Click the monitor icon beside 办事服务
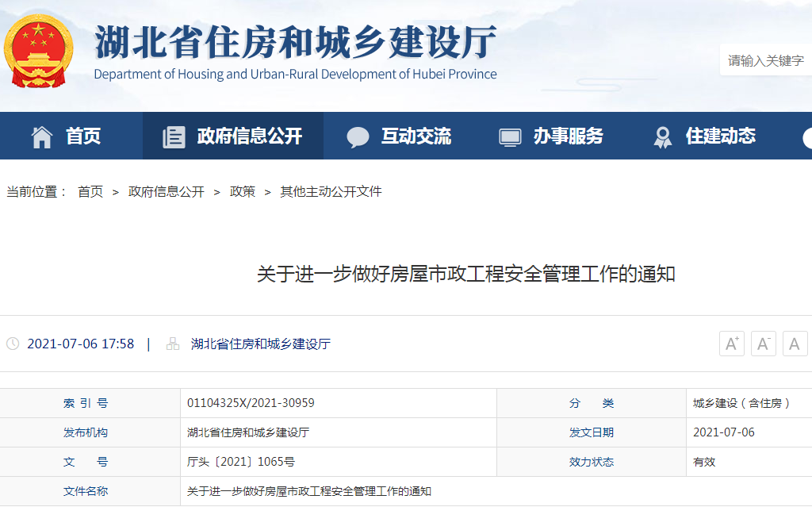The height and width of the screenshot is (507, 812). [x=510, y=137]
